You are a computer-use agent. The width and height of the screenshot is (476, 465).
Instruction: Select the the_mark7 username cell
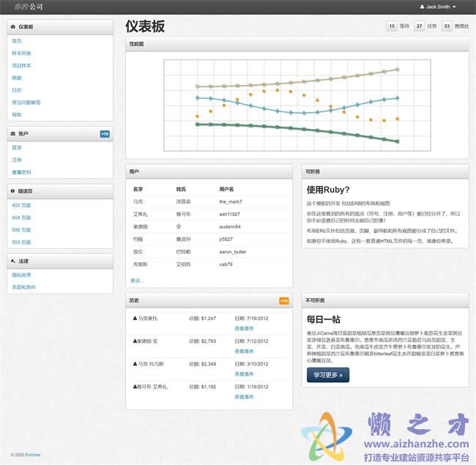(x=231, y=201)
